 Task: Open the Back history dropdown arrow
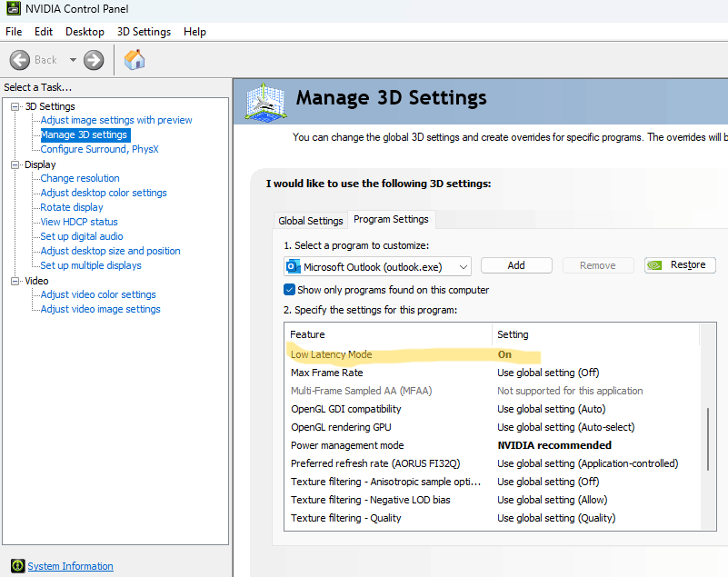pyautogui.click(x=73, y=60)
